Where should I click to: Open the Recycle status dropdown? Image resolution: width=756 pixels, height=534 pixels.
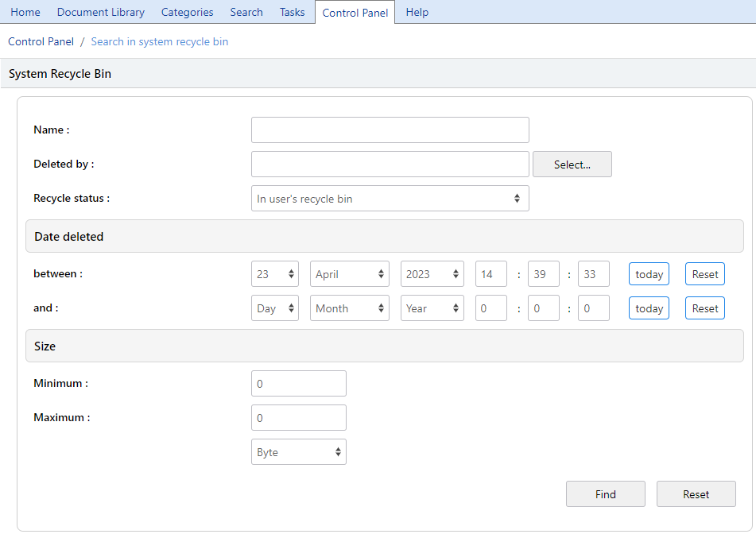[x=390, y=199]
